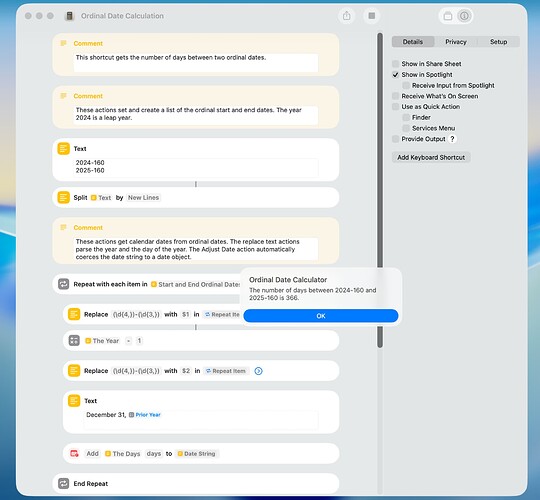Select the Repeat with each item loop icon
This screenshot has height=500, width=540.
[x=63, y=284]
